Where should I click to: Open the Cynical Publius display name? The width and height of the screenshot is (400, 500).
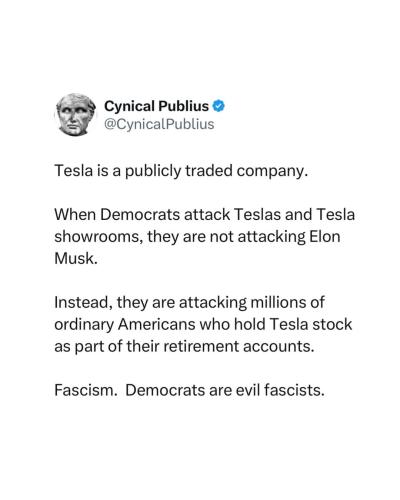(156, 106)
